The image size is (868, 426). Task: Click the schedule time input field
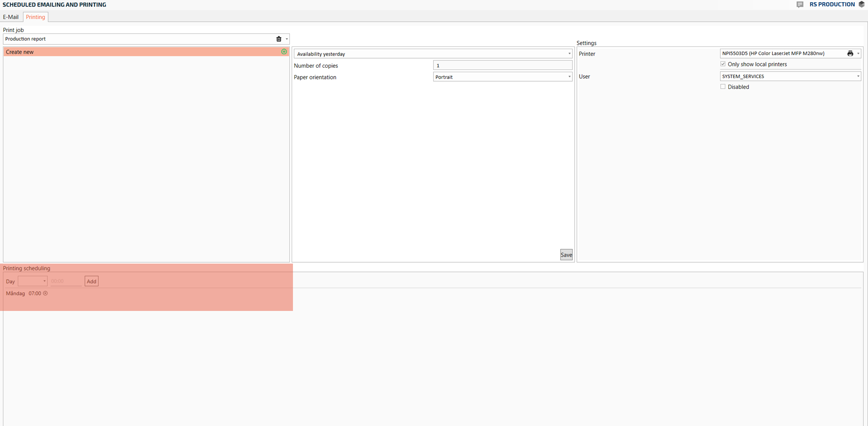(x=66, y=281)
